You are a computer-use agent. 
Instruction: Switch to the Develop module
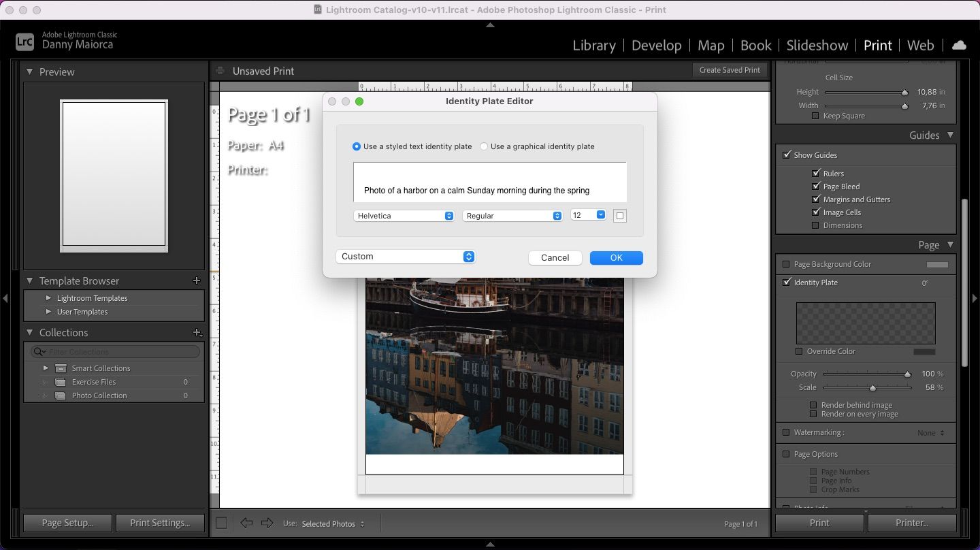tap(656, 45)
